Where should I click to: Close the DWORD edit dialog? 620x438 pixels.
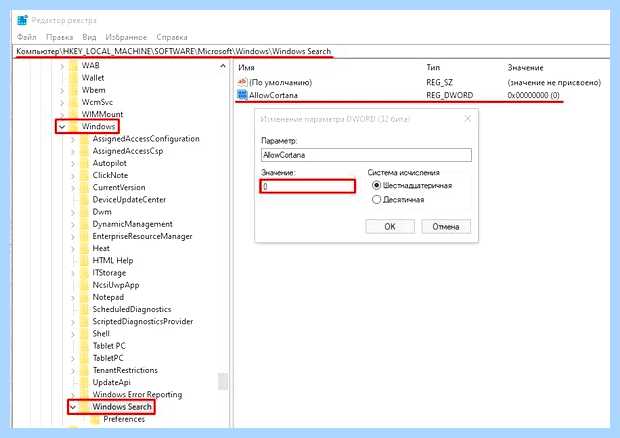(468, 119)
